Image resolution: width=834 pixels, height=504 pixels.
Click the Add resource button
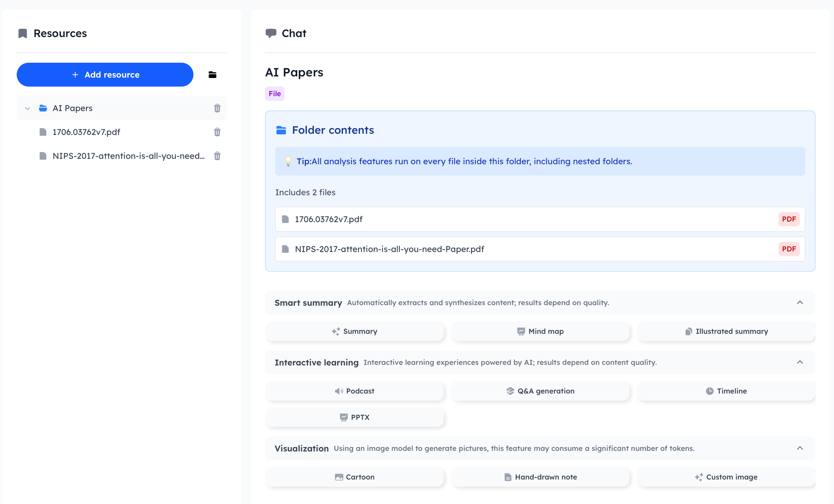105,75
